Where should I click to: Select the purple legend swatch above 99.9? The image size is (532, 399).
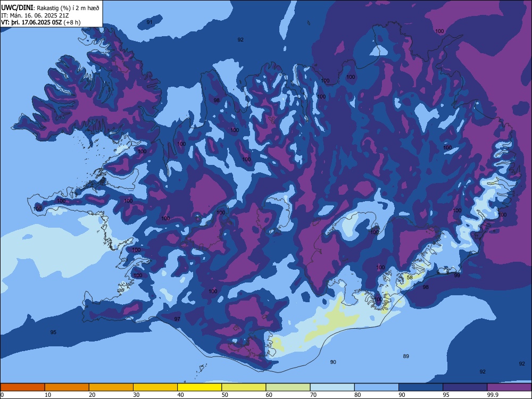coord(509,387)
